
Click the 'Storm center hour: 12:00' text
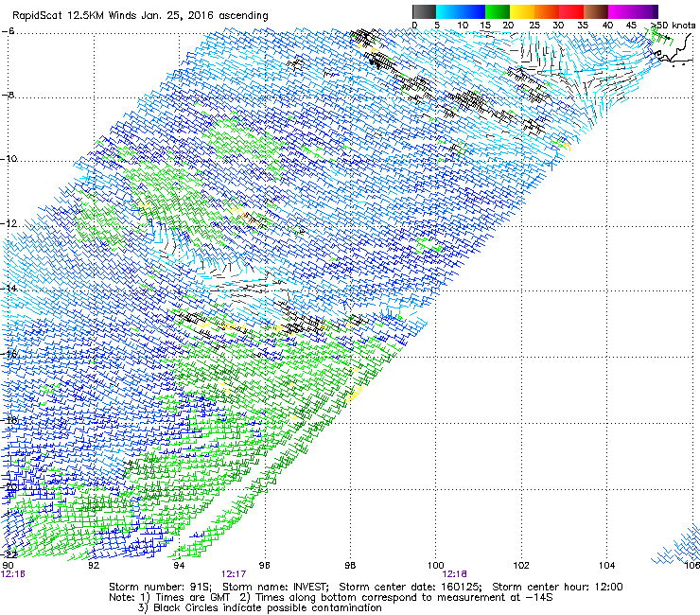click(557, 587)
